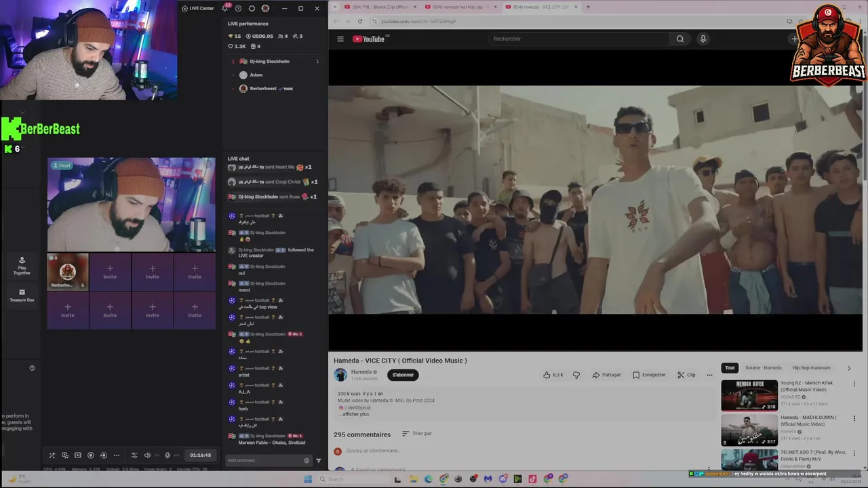Open profile avatar in LIVE Studio title bar
868x488 pixels.
[x=265, y=8]
